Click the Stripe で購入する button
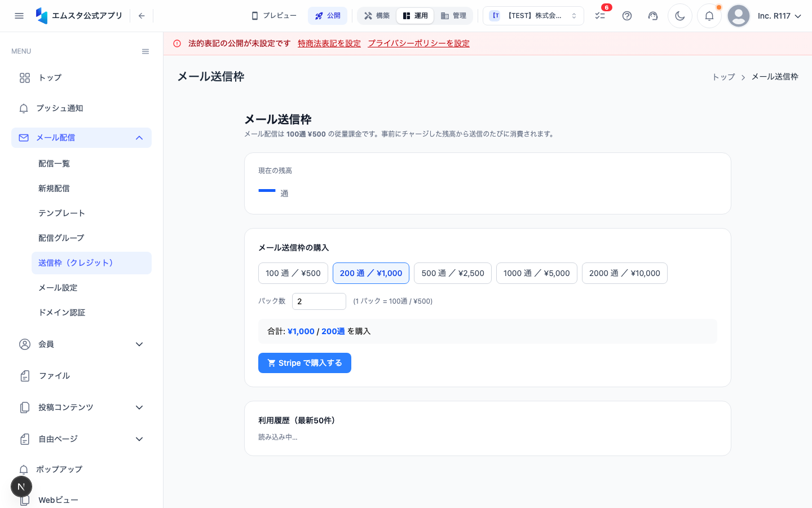This screenshot has height=508, width=812. pos(304,363)
